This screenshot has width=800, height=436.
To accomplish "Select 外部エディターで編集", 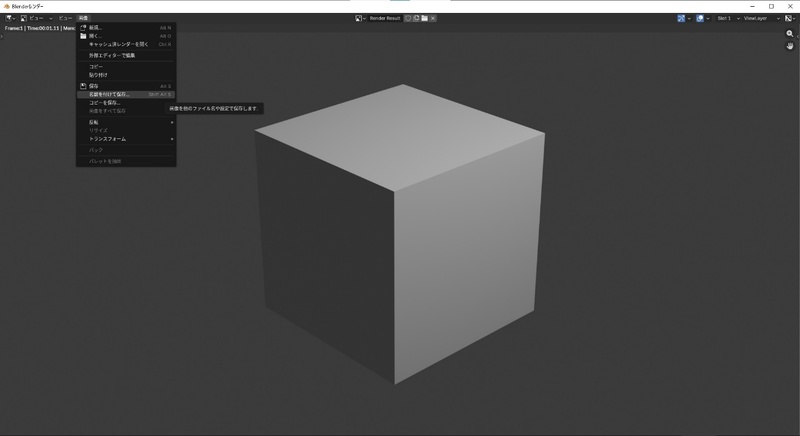I will pos(126,55).
